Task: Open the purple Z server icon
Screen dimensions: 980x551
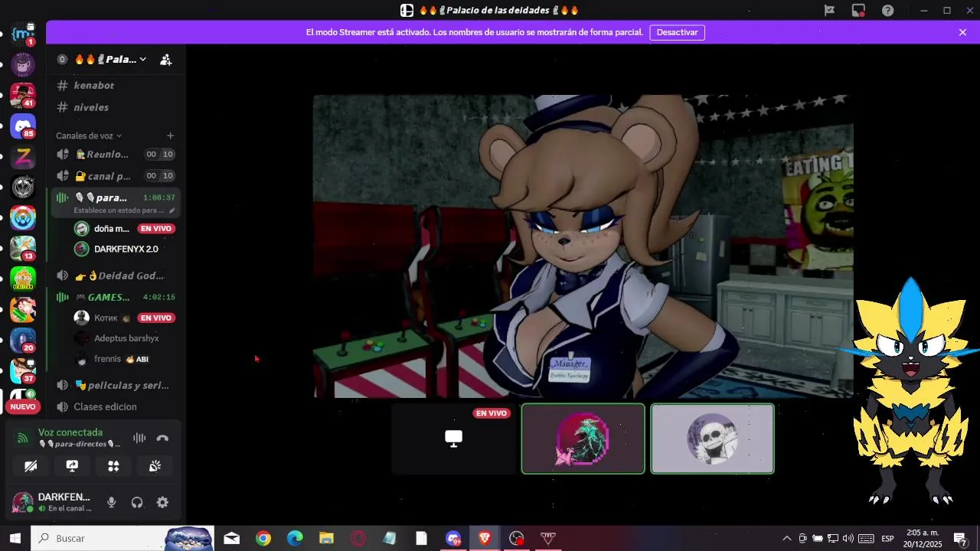Action: (23, 157)
